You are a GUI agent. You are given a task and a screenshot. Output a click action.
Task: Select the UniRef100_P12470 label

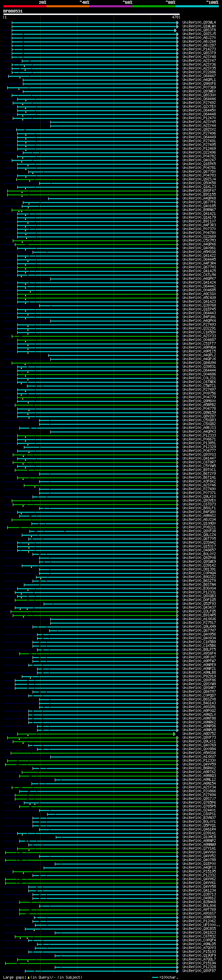tap(199, 118)
